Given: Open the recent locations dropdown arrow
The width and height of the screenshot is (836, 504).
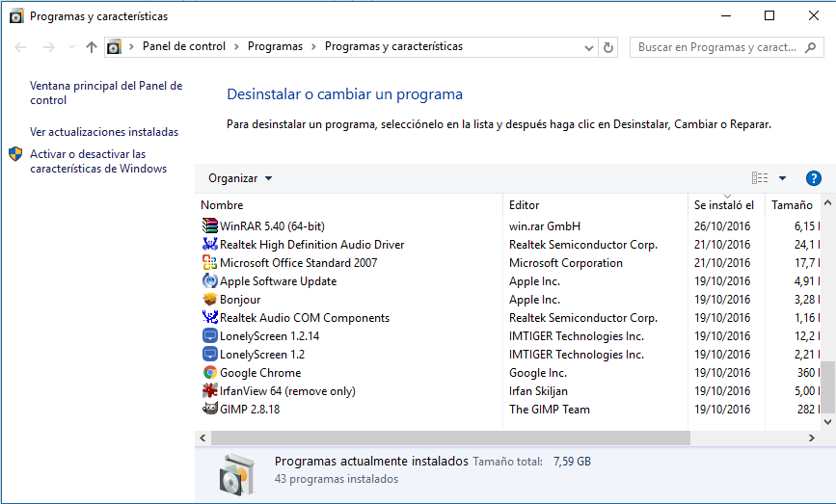Looking at the screenshot, I should 71,47.
